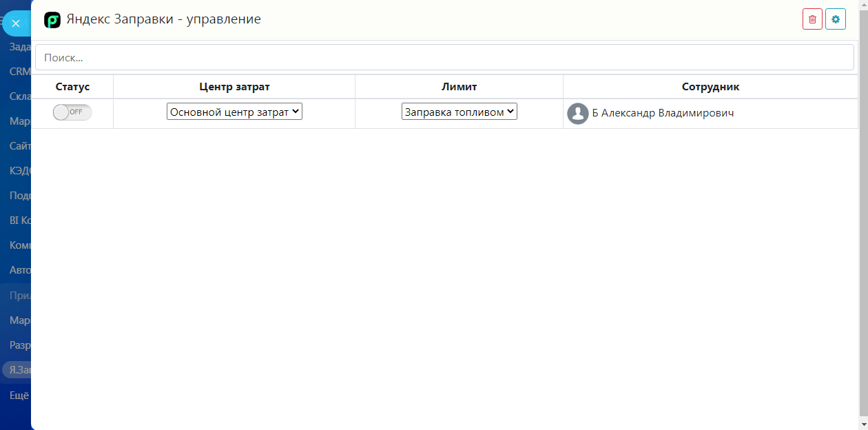
Task: Select the Я.Зап sidebar item
Action: coord(17,370)
